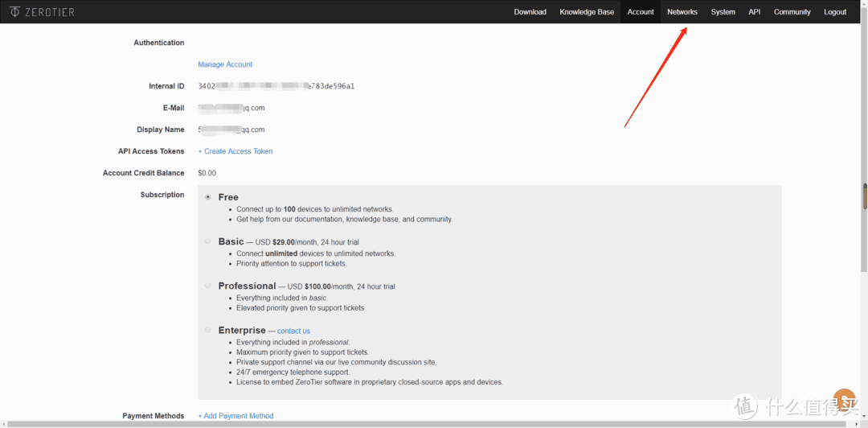
Task: Click the Subscription section label
Action: point(162,195)
